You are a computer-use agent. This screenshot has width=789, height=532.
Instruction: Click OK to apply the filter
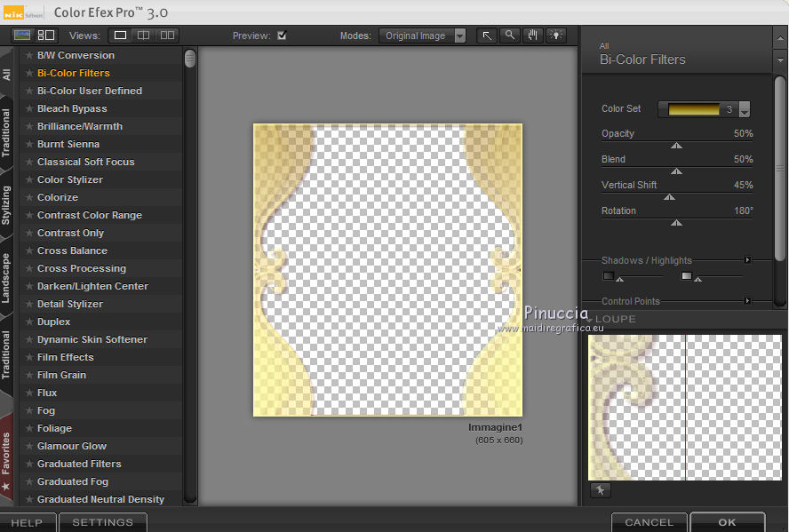(x=728, y=522)
